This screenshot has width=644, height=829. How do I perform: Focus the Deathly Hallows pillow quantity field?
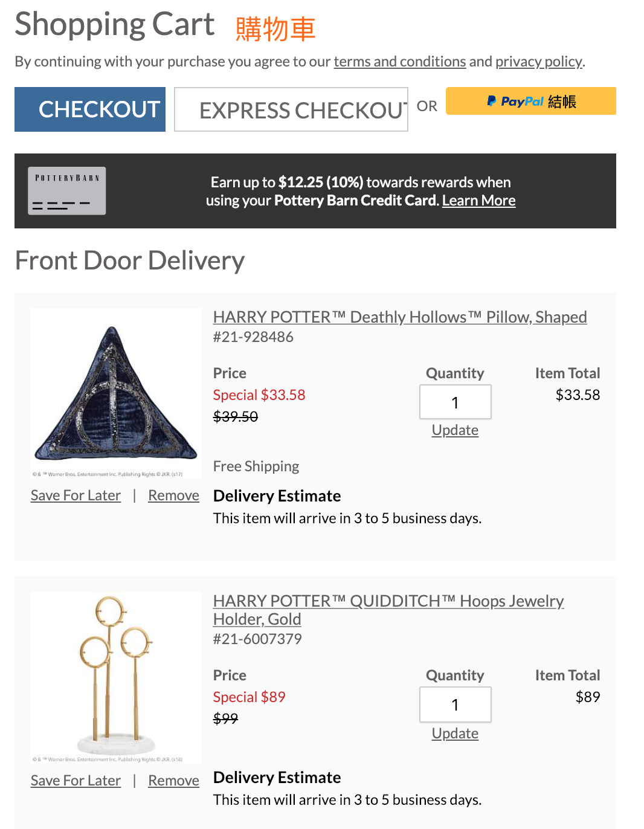pyautogui.click(x=455, y=402)
